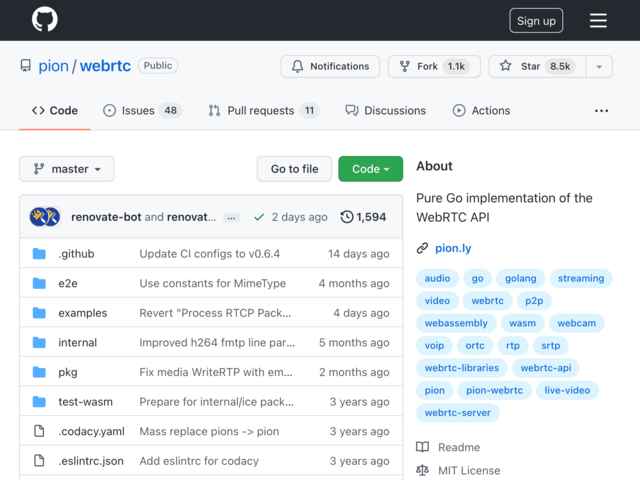Click the Notifications button

pyautogui.click(x=330, y=67)
